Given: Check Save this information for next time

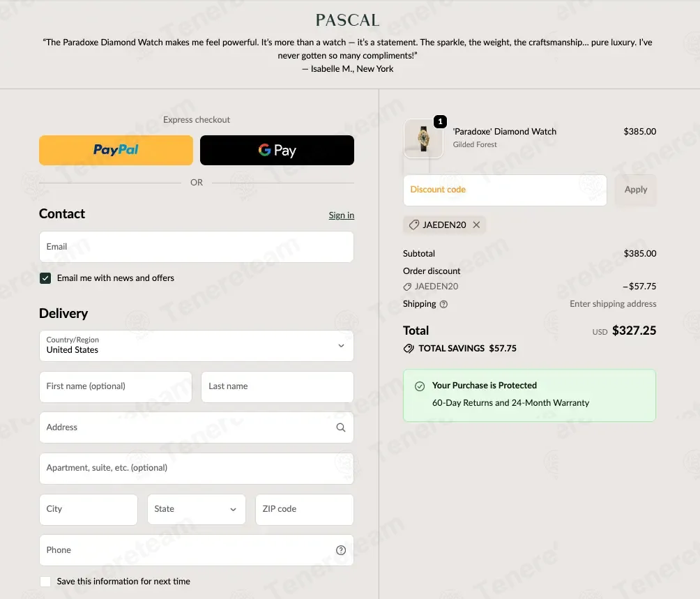Looking at the screenshot, I should point(45,582).
